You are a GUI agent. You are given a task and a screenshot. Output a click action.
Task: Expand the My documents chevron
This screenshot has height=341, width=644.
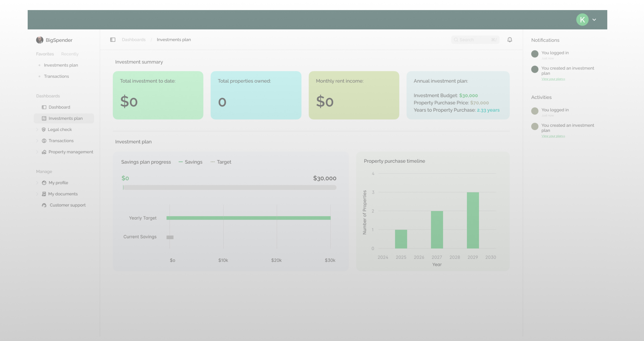[x=37, y=194]
